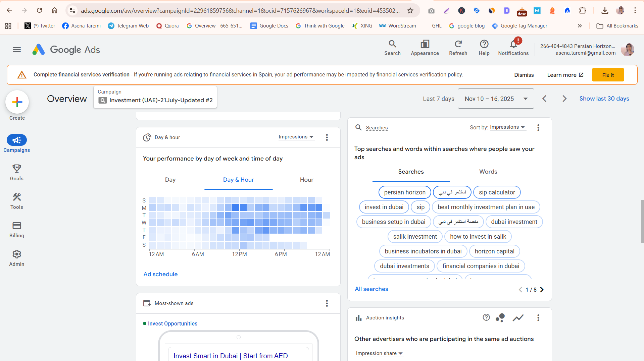The width and height of the screenshot is (644, 361).
Task: Click the Create plus button
Action: [17, 102]
